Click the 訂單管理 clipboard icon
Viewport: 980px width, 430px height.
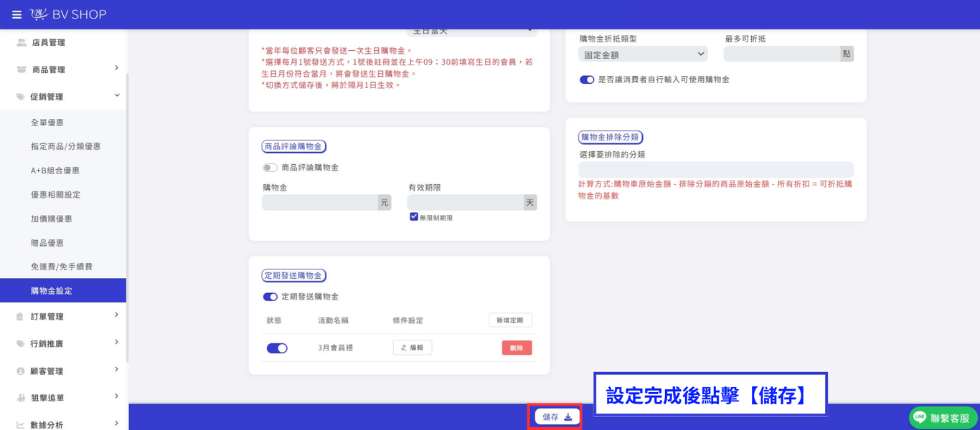(20, 317)
